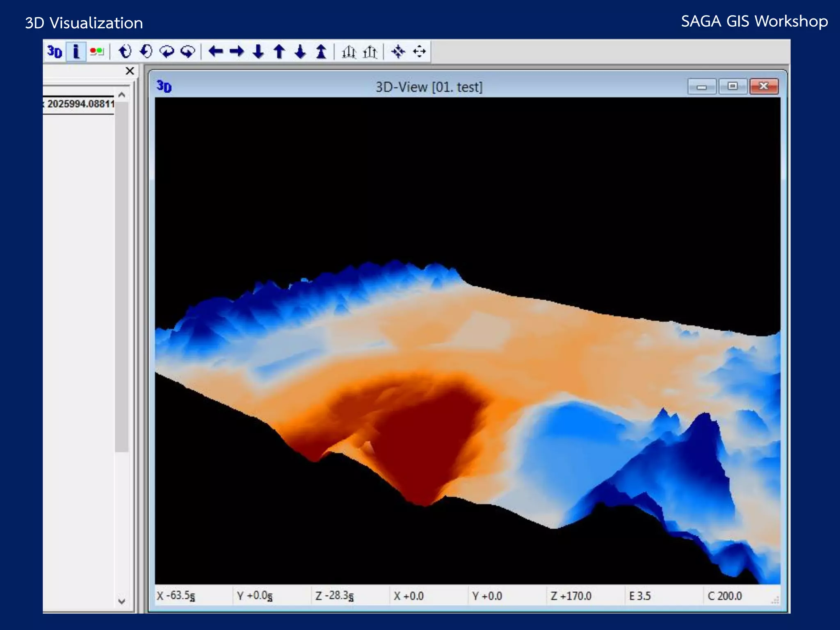Click the outward-pointing arrows icon
Image resolution: width=840 pixels, height=630 pixels.
pos(419,52)
